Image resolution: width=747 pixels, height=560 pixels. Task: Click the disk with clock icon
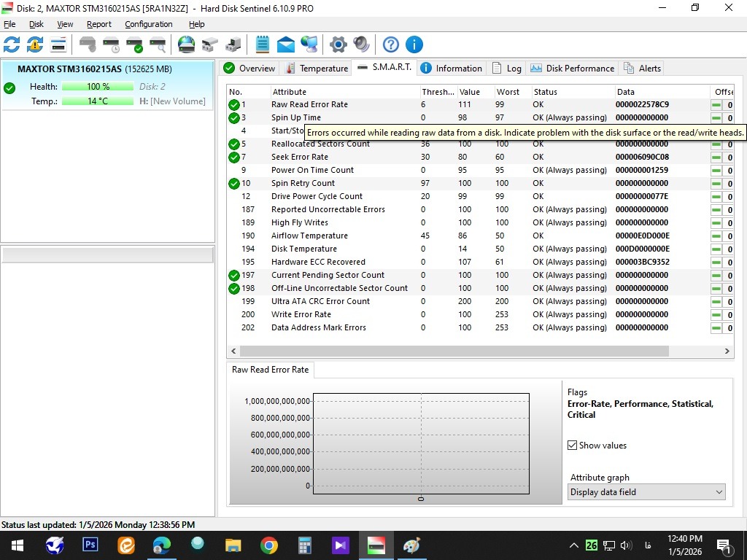[x=111, y=44]
